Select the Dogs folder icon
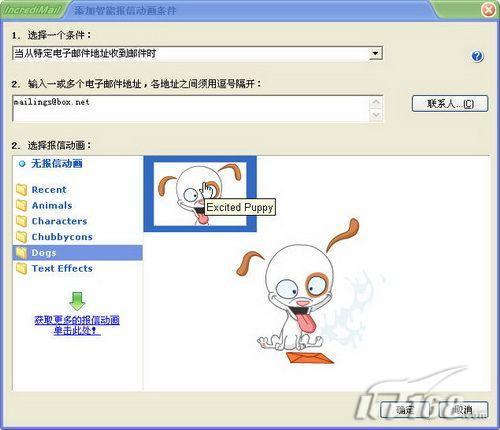 tap(22, 253)
